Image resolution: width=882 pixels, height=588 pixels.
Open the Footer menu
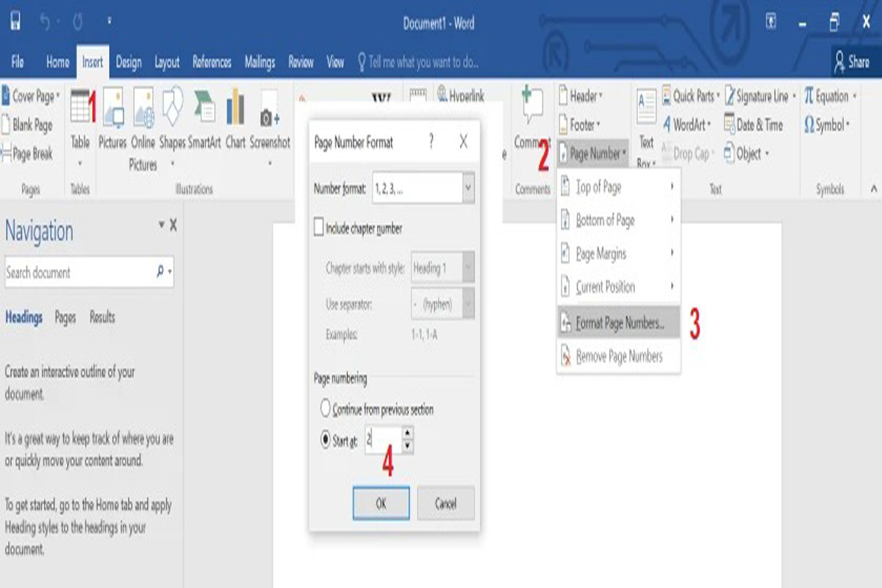[579, 125]
